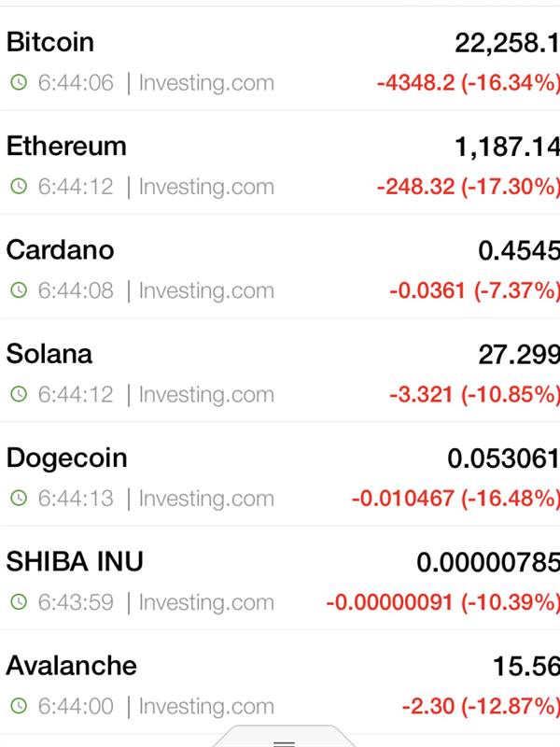Select the Avalanche entry
The width and height of the screenshot is (560, 747).
280,682
